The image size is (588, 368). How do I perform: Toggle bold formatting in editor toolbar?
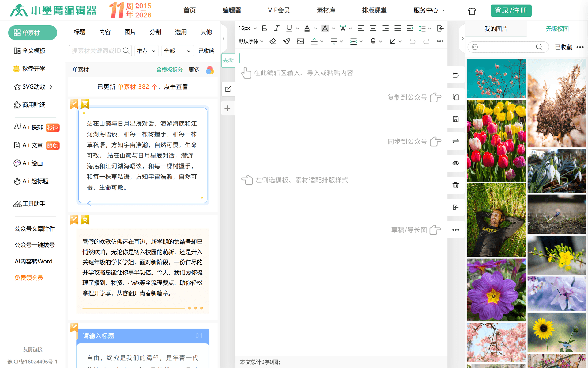coord(264,29)
